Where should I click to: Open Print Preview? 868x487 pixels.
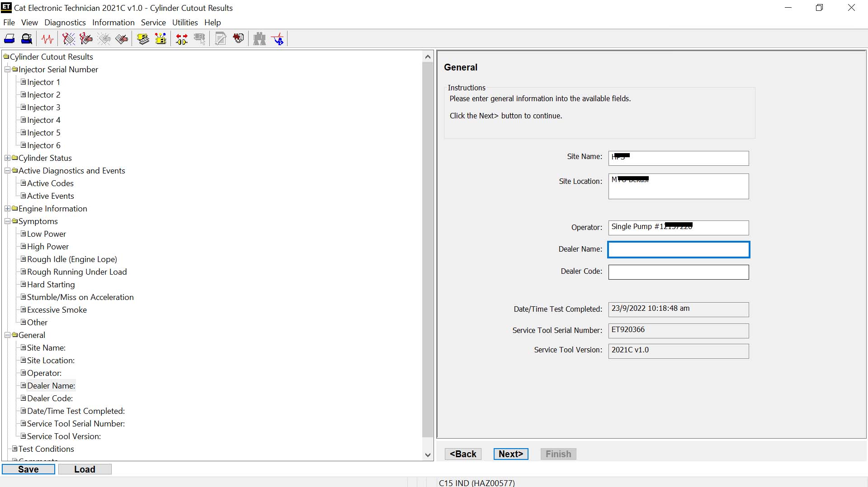(x=26, y=38)
